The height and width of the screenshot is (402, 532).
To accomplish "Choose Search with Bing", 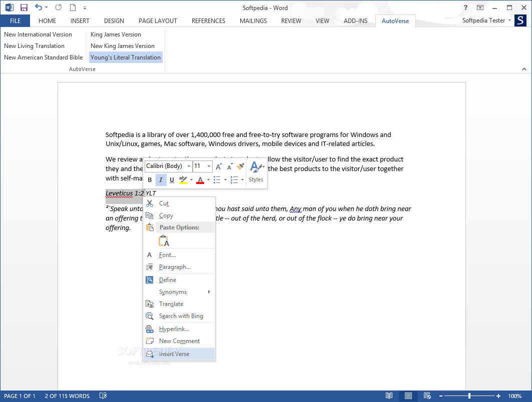I will pos(180,316).
